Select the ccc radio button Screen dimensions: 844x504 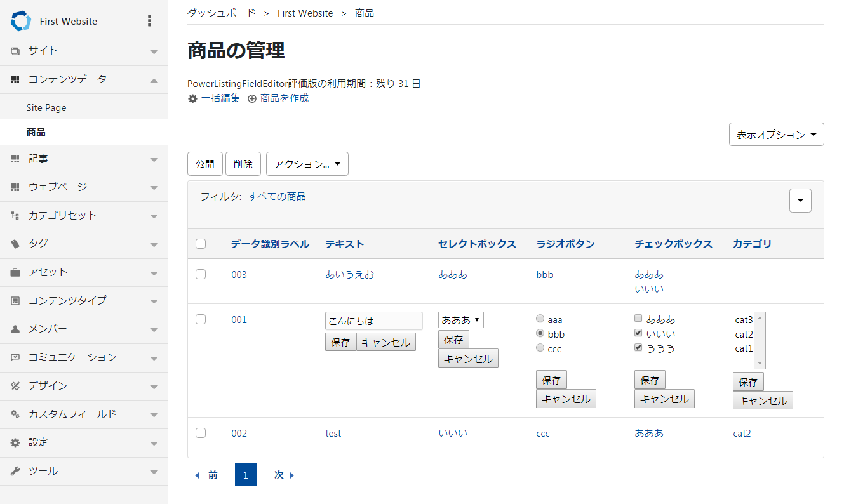tap(540, 348)
